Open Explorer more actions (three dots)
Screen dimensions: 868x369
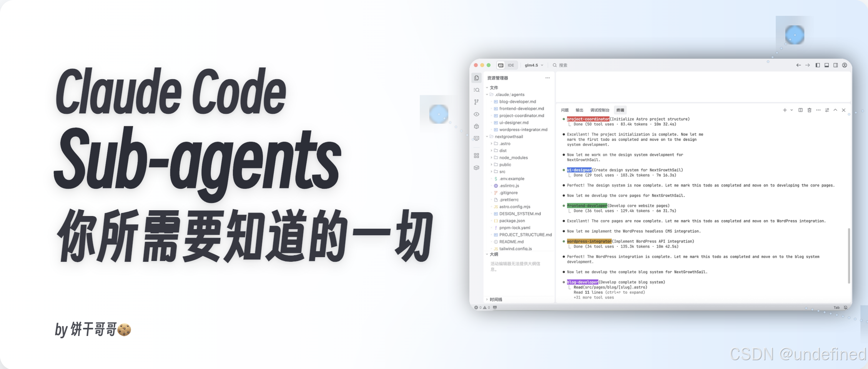pos(547,78)
